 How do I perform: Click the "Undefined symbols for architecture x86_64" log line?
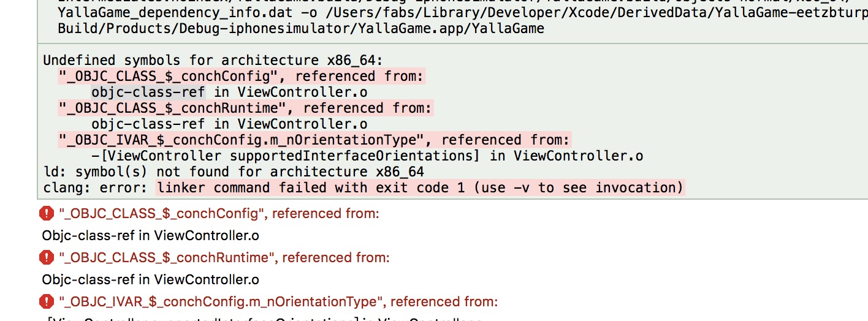point(212,61)
